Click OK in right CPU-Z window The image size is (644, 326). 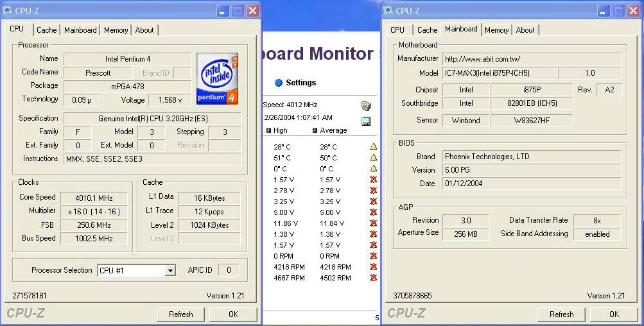click(x=614, y=314)
